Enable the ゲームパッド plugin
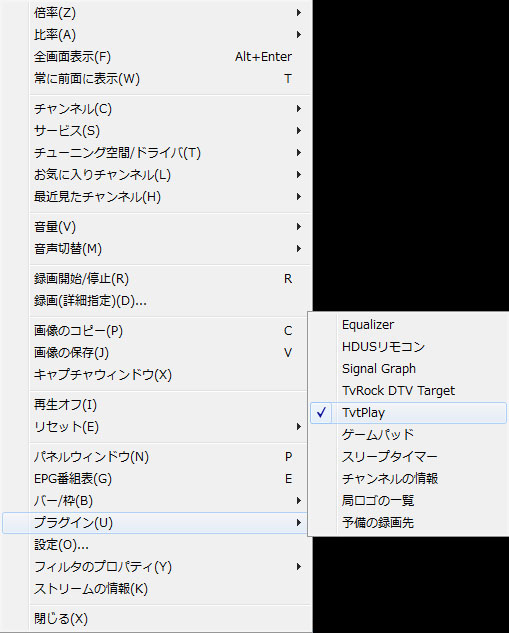 (x=408, y=434)
